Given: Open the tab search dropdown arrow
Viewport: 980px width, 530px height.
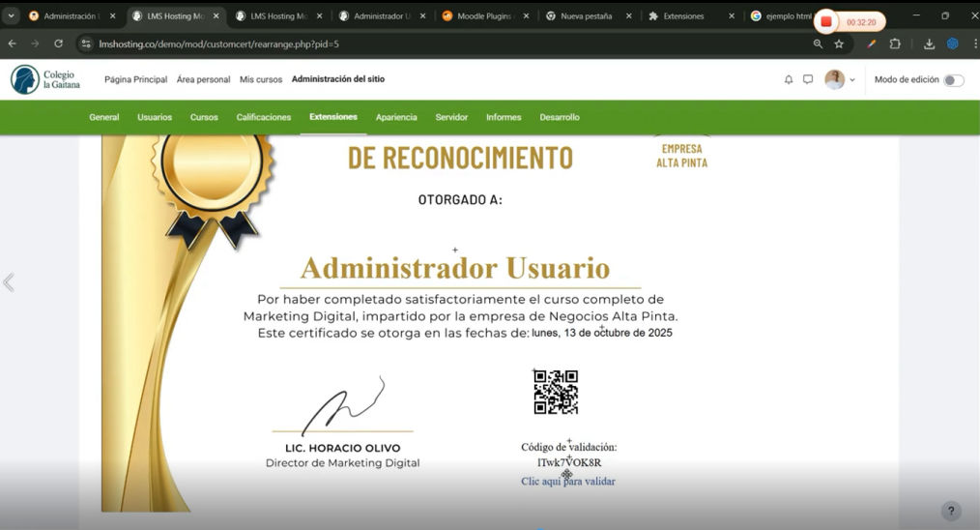Looking at the screenshot, I should point(12,15).
